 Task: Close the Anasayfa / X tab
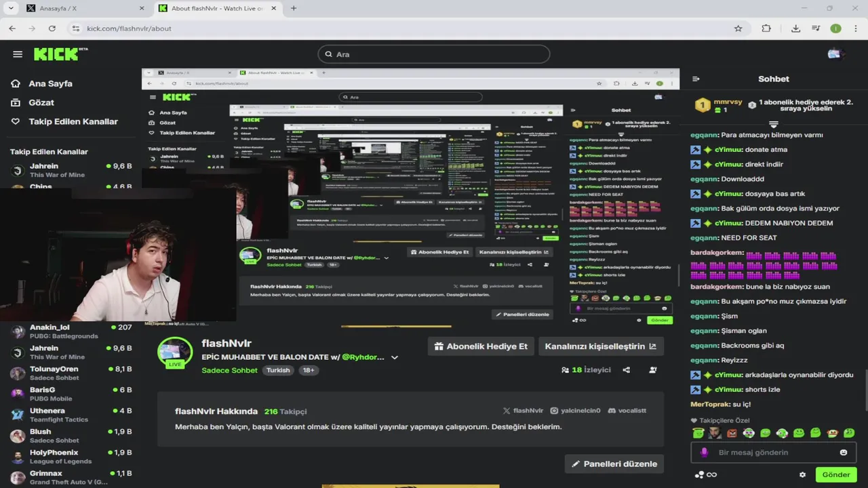pyautogui.click(x=142, y=8)
